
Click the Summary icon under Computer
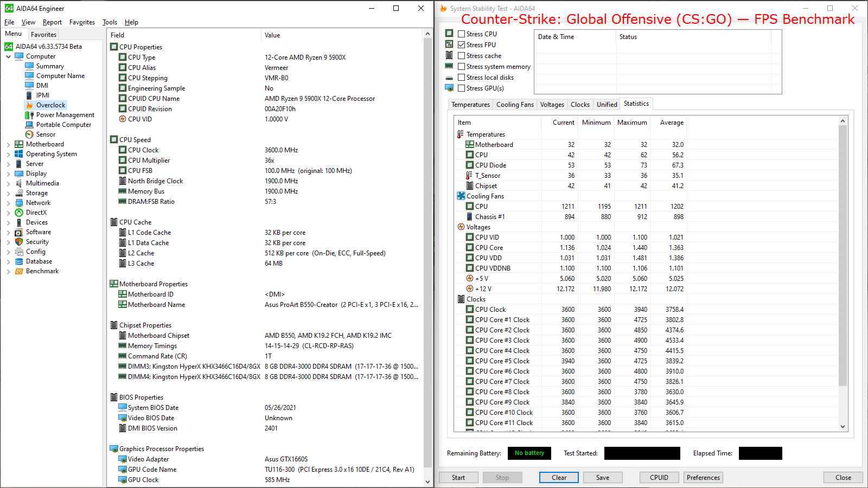[x=29, y=66]
